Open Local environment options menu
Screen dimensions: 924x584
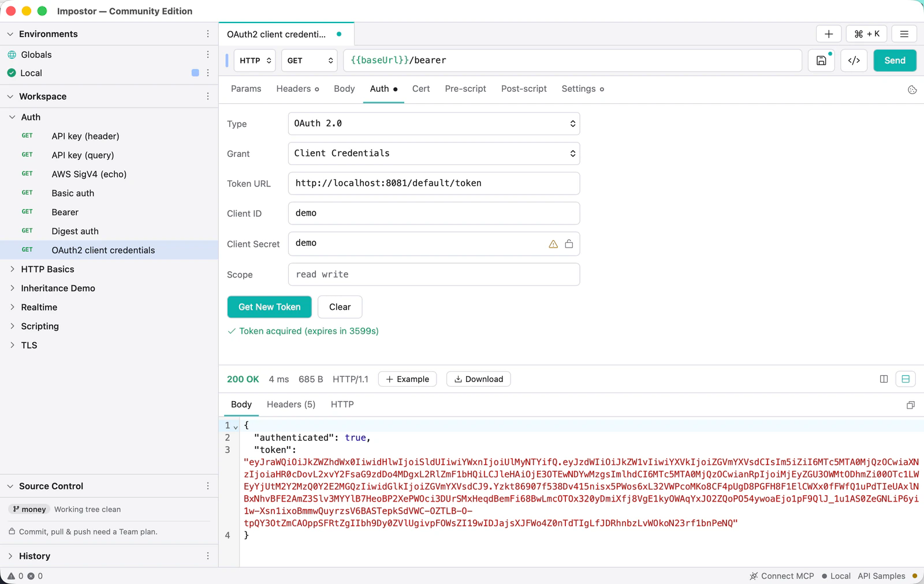(x=208, y=73)
